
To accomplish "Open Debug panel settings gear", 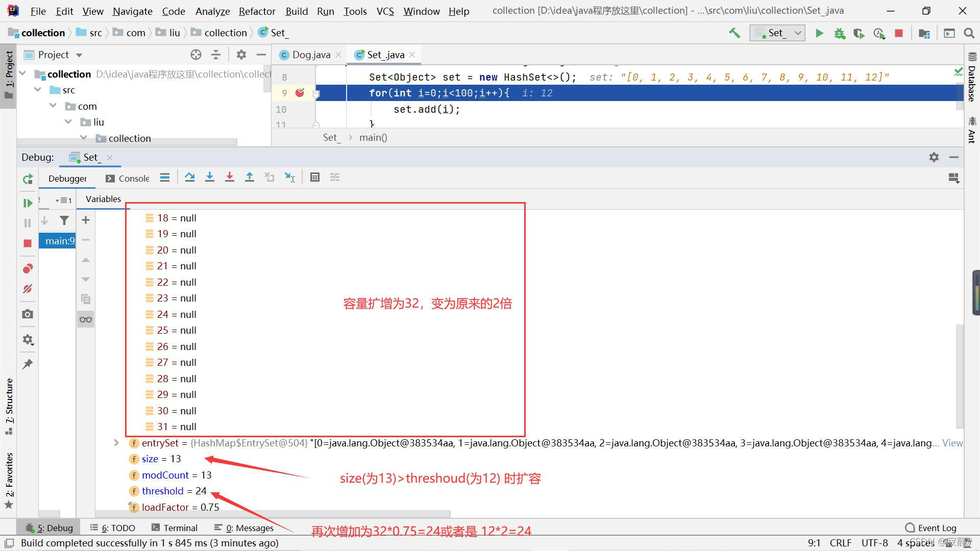I will tap(934, 157).
